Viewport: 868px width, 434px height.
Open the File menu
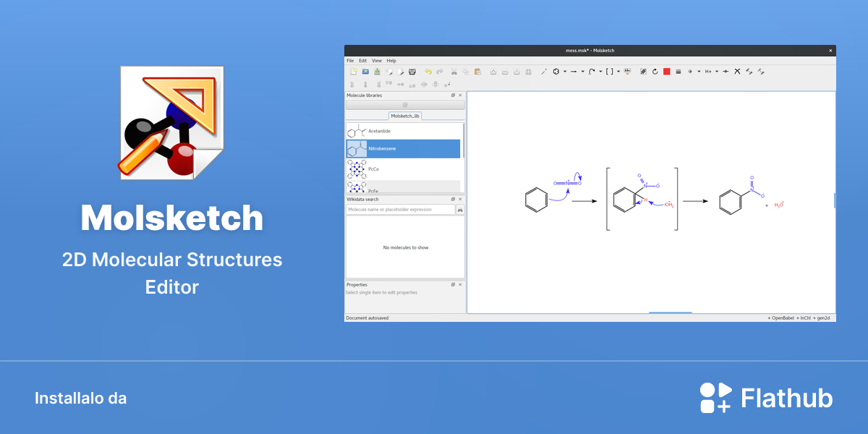[350, 61]
